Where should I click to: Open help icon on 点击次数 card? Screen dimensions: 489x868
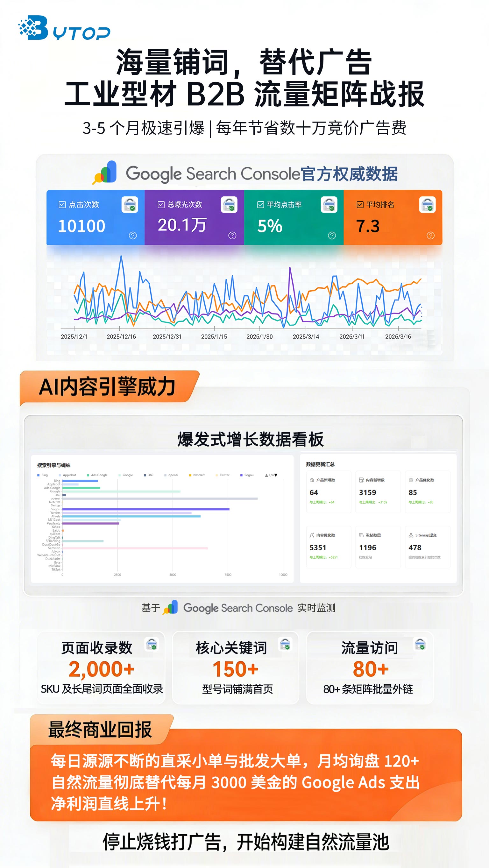point(133,236)
